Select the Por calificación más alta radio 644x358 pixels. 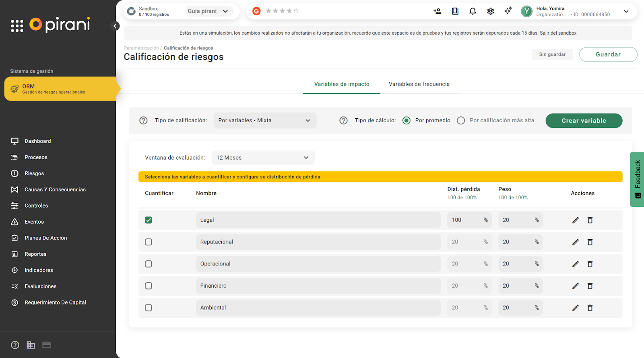pyautogui.click(x=461, y=121)
